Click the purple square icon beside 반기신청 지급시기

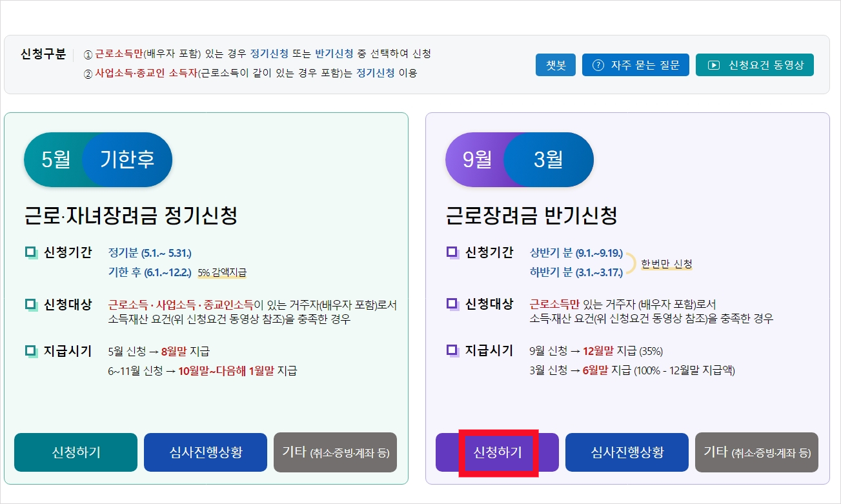tap(453, 351)
